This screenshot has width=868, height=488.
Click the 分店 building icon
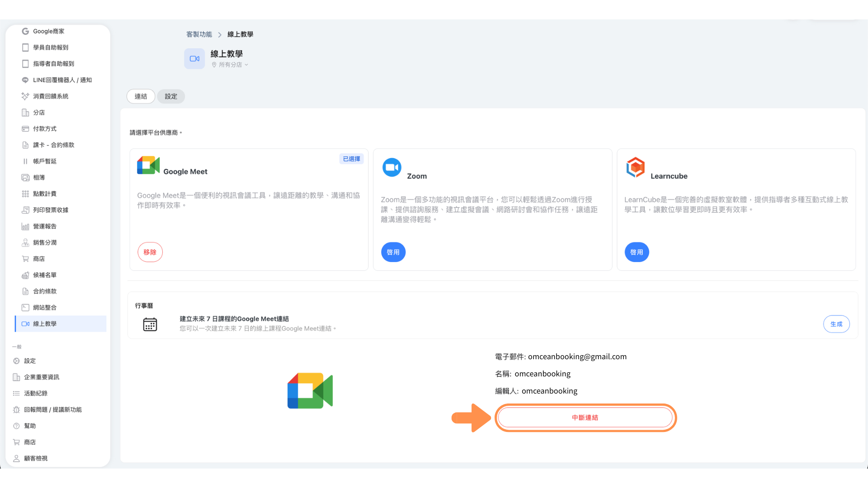(x=25, y=113)
